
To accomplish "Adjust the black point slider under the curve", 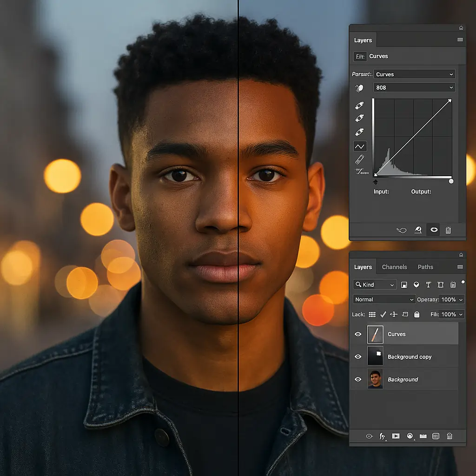I will click(376, 182).
